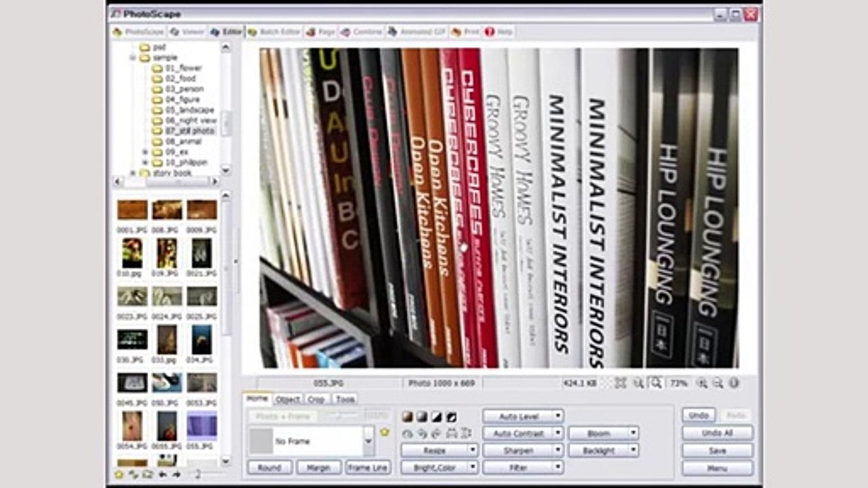Screen dimensions: 868x488
Task: Click the zoom out minus magnifier icon
Action: 717,383
